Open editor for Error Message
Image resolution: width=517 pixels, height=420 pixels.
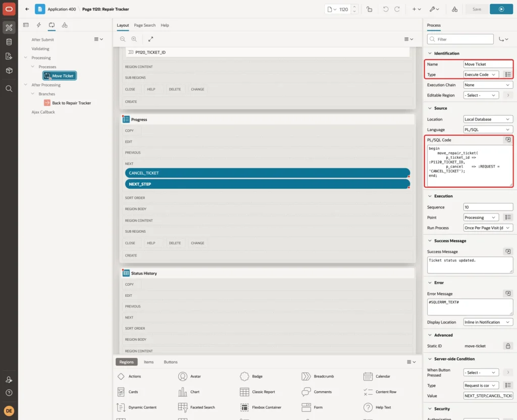[508, 293]
